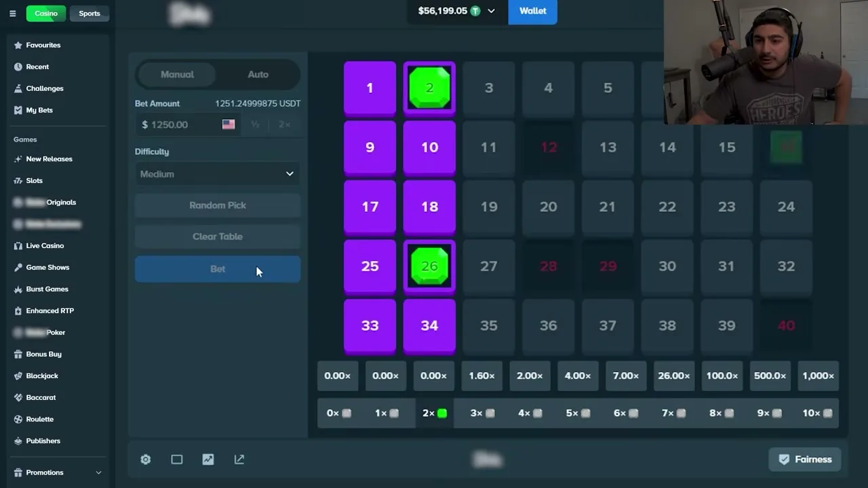This screenshot has height=488, width=868.
Task: Click the Roulette icon
Action: click(18, 420)
